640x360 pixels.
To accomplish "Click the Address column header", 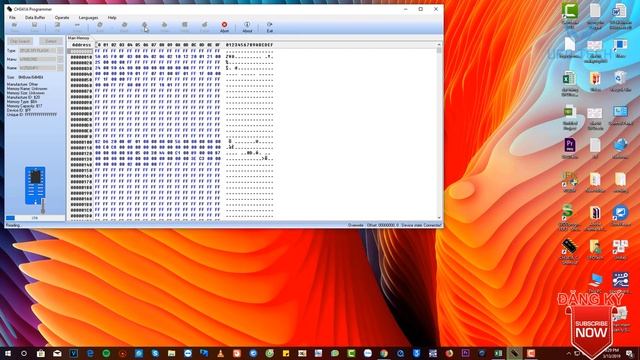I will point(82,45).
